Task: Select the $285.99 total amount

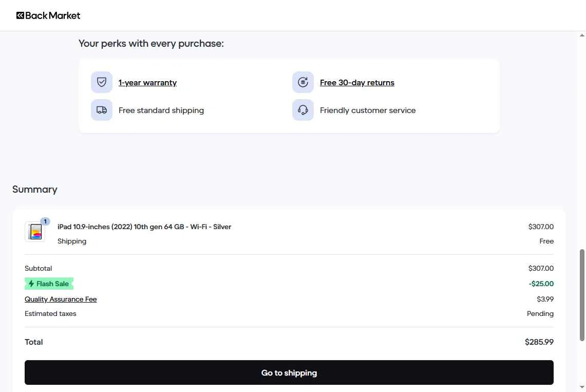Action: tap(539, 342)
